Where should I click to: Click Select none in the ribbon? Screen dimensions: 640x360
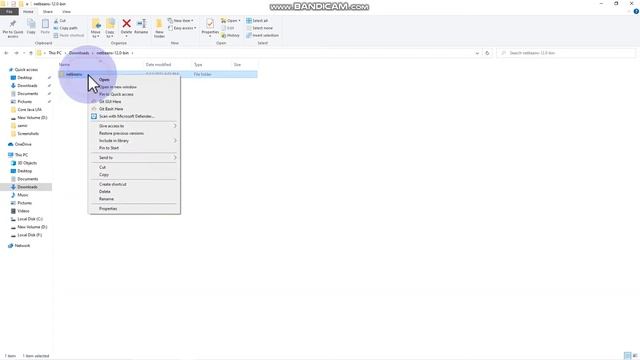pyautogui.click(x=259, y=28)
